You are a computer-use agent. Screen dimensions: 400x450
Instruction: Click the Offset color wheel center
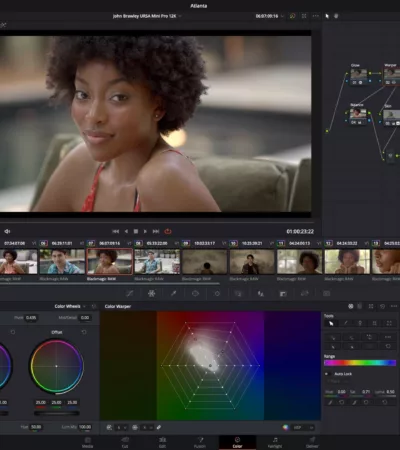(x=57, y=366)
